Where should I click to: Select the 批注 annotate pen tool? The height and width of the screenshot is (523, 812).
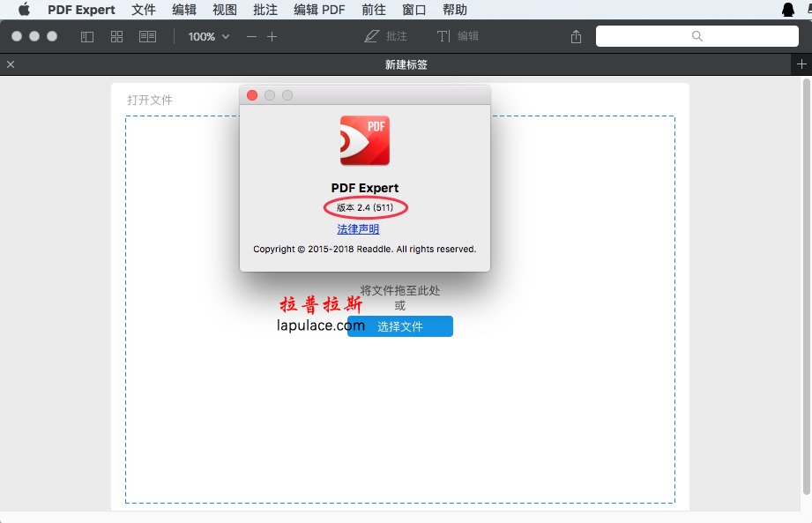(386, 36)
